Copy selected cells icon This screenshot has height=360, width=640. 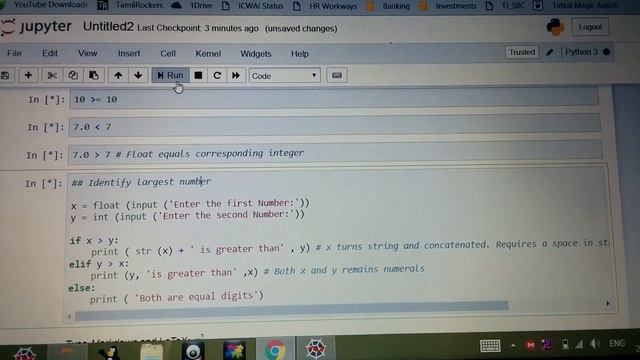click(73, 75)
